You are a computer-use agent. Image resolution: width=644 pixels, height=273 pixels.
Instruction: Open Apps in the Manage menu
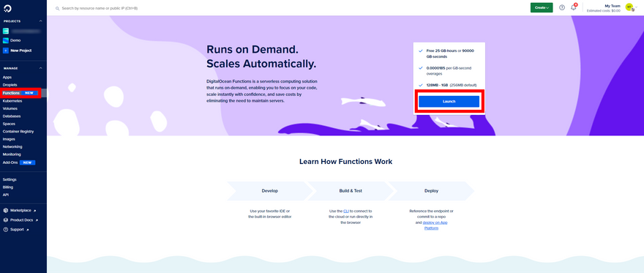7,77
